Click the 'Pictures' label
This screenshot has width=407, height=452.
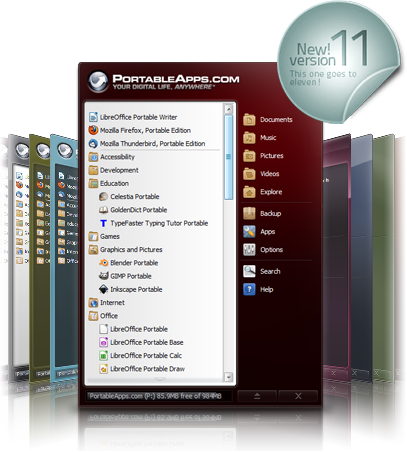pyautogui.click(x=272, y=156)
